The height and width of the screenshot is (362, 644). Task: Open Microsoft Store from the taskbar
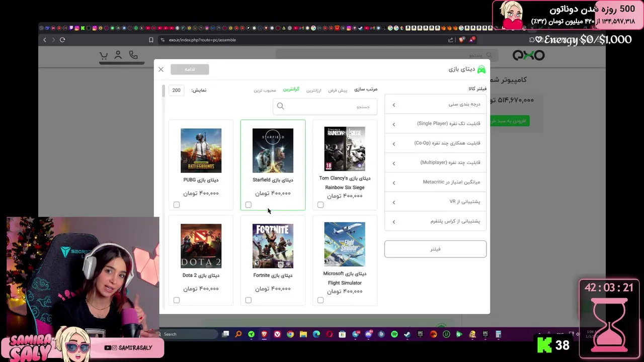click(342, 334)
